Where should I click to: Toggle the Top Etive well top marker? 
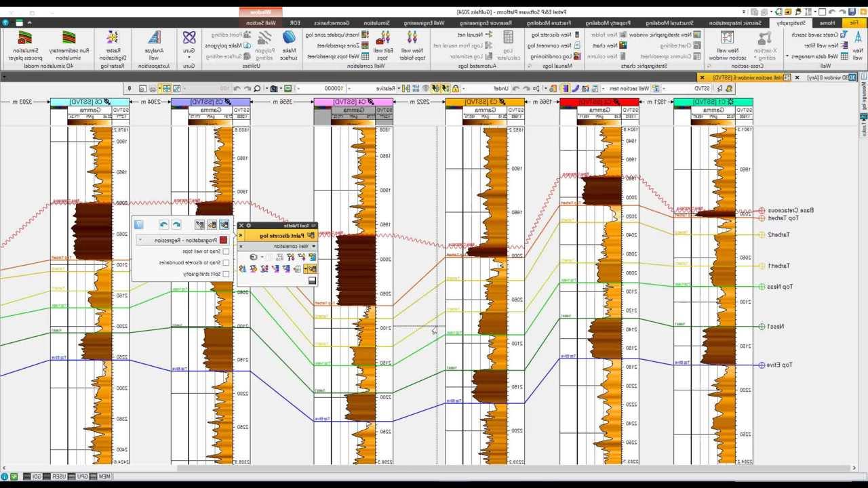tap(762, 365)
